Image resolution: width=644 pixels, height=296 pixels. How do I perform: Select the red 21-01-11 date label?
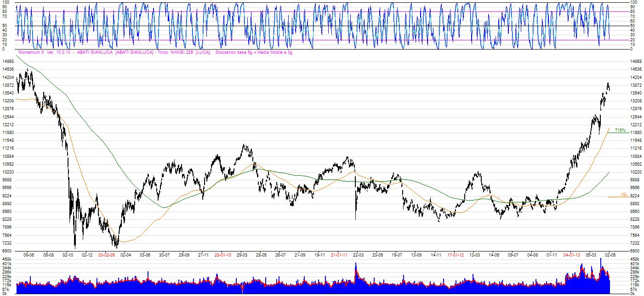pyautogui.click(x=339, y=254)
